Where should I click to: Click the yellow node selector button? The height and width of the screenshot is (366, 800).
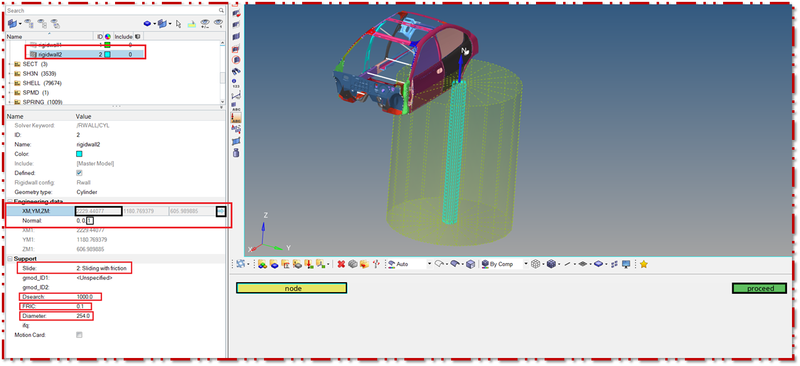[x=291, y=288]
